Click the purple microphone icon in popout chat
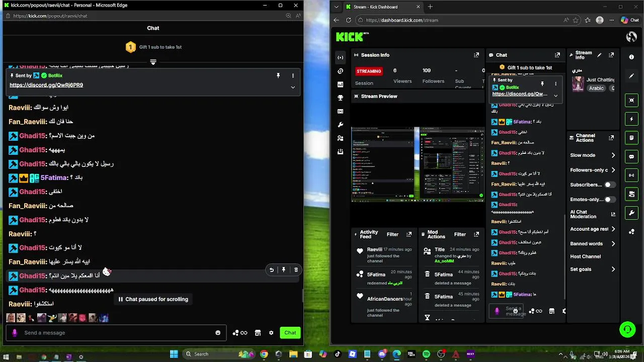Image resolution: width=644 pixels, height=362 pixels. coord(14,333)
